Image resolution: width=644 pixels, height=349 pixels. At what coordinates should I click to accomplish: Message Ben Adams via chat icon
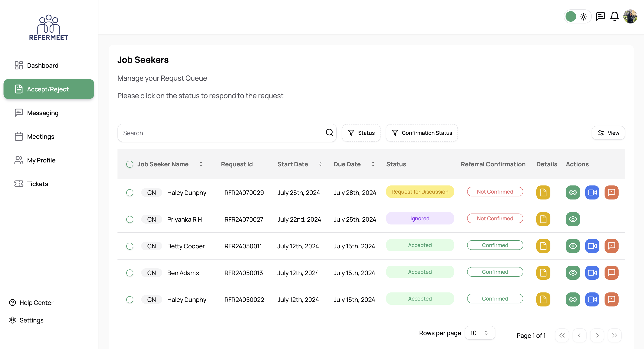pos(611,273)
